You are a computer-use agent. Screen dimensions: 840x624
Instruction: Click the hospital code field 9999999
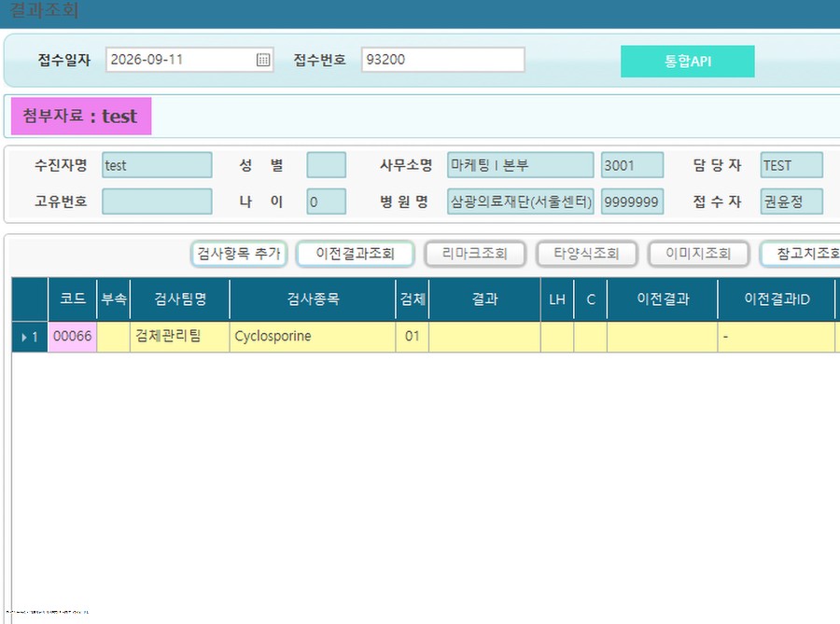pyautogui.click(x=632, y=201)
